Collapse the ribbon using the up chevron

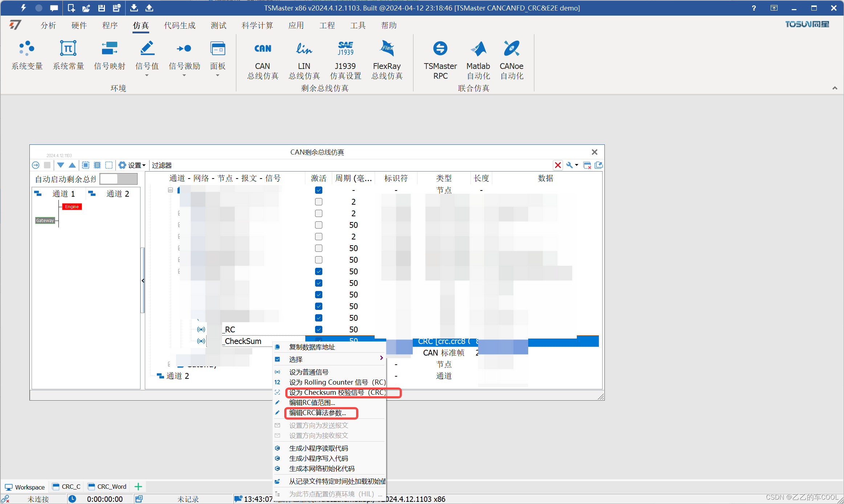pos(835,88)
